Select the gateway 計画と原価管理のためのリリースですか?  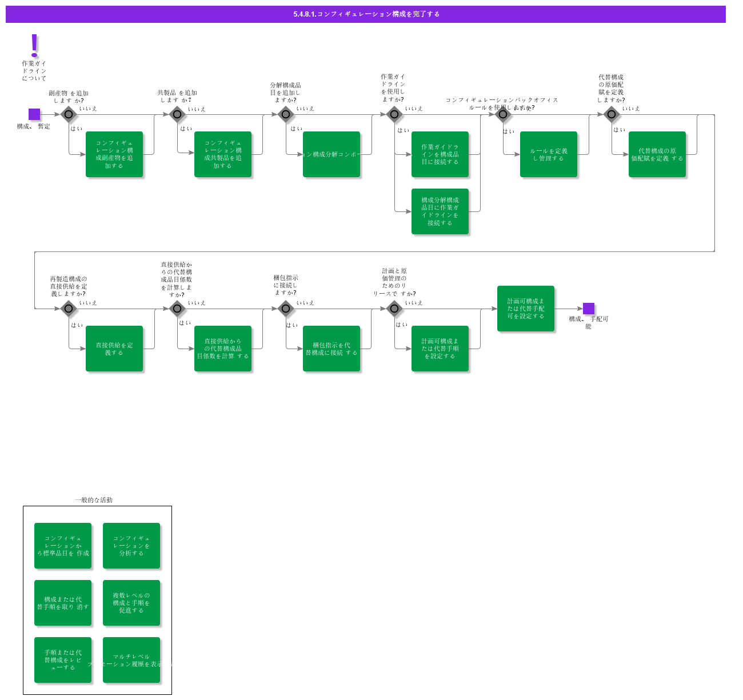[x=394, y=309]
